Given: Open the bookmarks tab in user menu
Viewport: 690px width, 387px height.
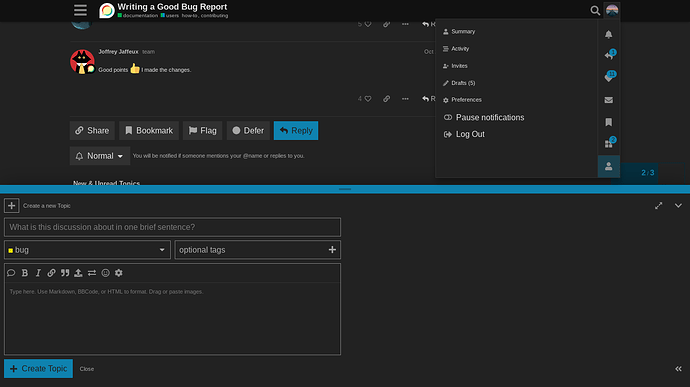Looking at the screenshot, I should [609, 122].
